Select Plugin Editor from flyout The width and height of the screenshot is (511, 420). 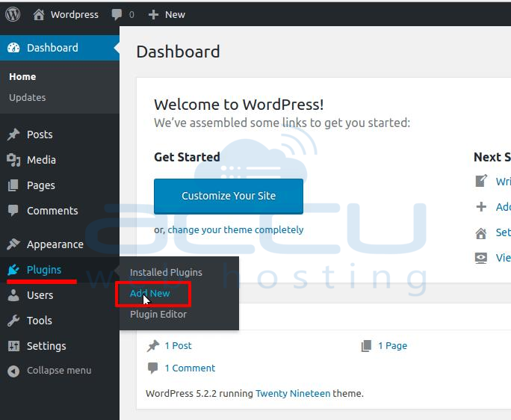[x=158, y=315]
